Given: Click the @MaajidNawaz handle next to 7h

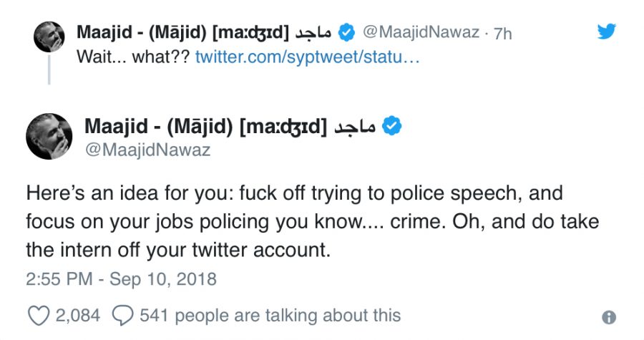Looking at the screenshot, I should tap(421, 32).
